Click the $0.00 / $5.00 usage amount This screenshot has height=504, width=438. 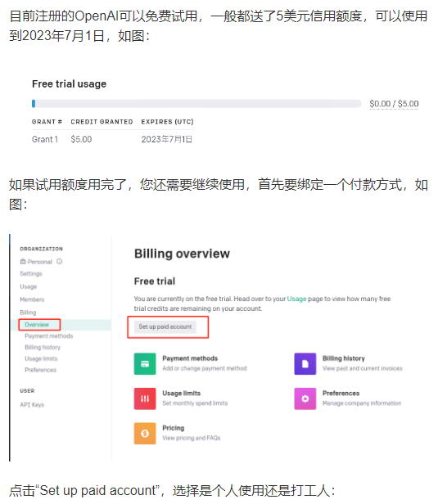coord(394,104)
